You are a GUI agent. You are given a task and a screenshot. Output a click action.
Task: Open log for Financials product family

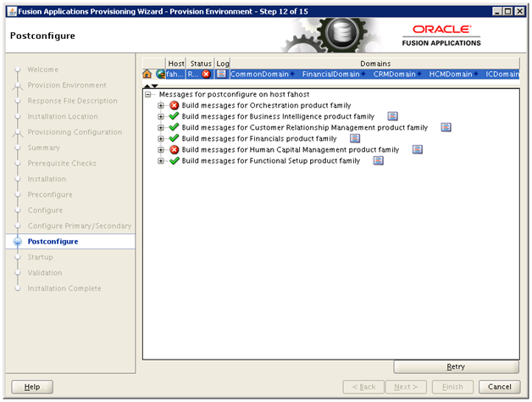tap(355, 138)
